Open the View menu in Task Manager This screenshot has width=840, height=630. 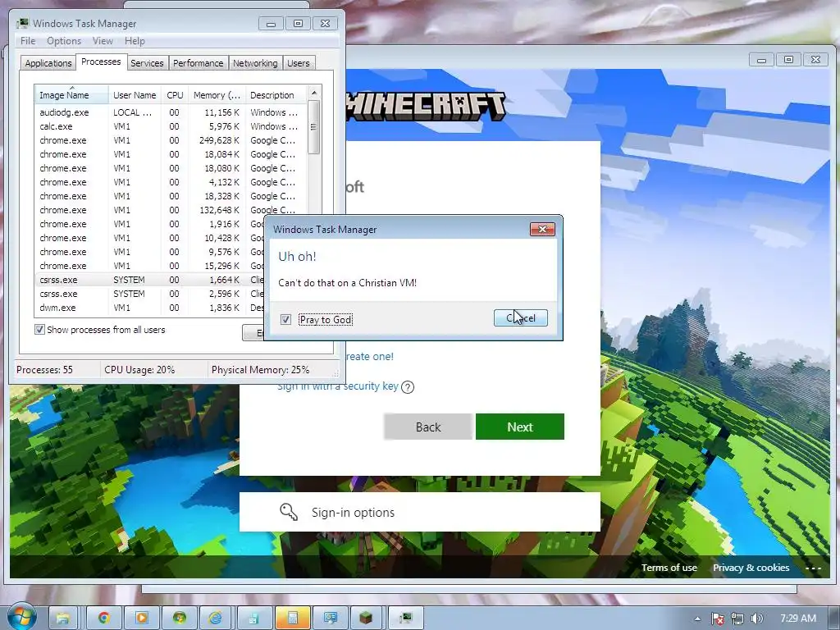coord(103,41)
